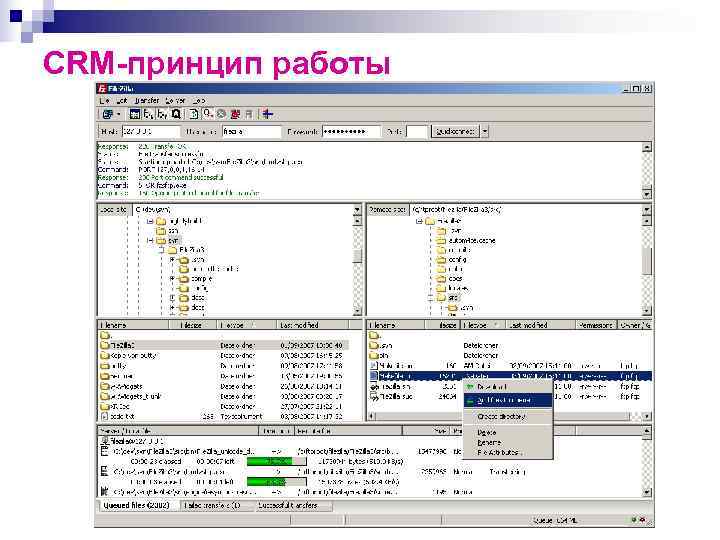Open the Help menu
The height and width of the screenshot is (540, 720).
[x=199, y=100]
